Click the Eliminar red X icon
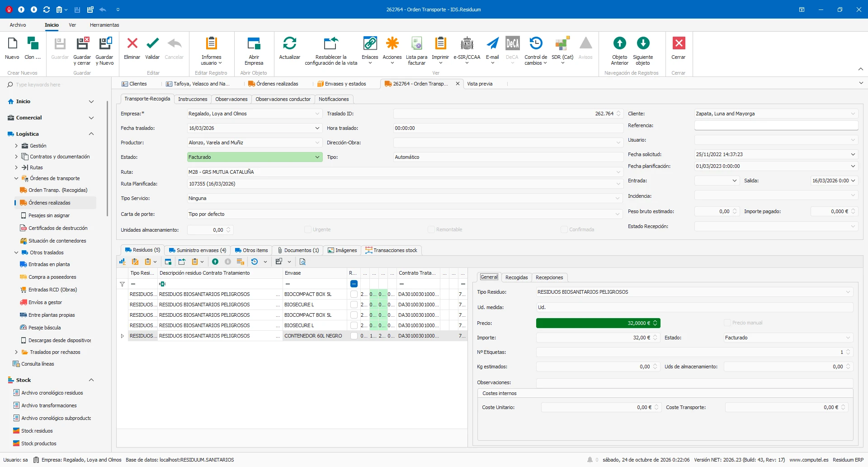 [132, 43]
